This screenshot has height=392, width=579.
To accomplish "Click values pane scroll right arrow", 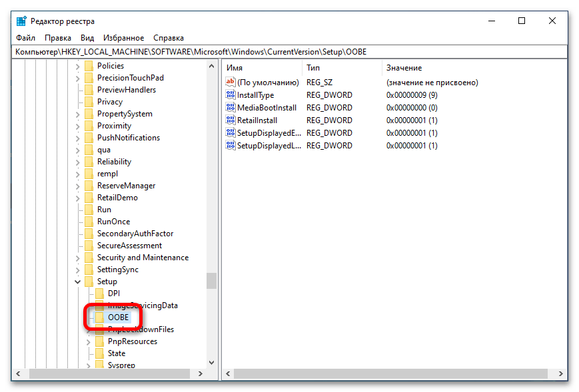I will pyautogui.click(x=561, y=373).
